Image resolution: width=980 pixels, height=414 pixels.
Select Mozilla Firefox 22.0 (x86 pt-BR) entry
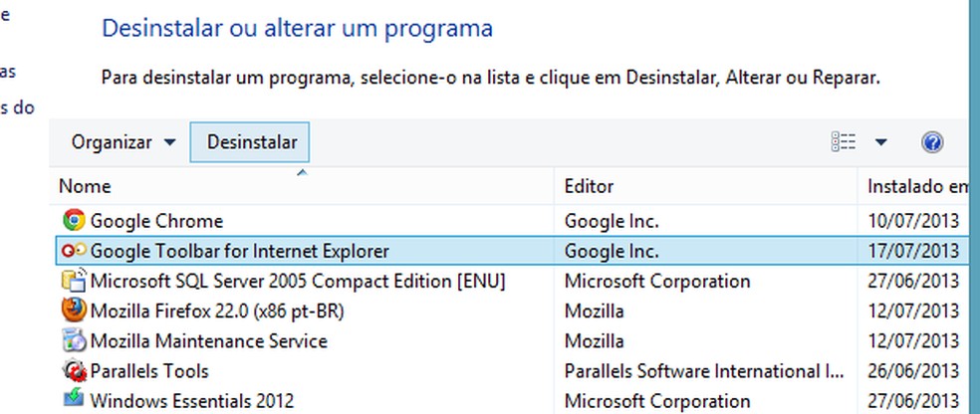pyautogui.click(x=216, y=310)
